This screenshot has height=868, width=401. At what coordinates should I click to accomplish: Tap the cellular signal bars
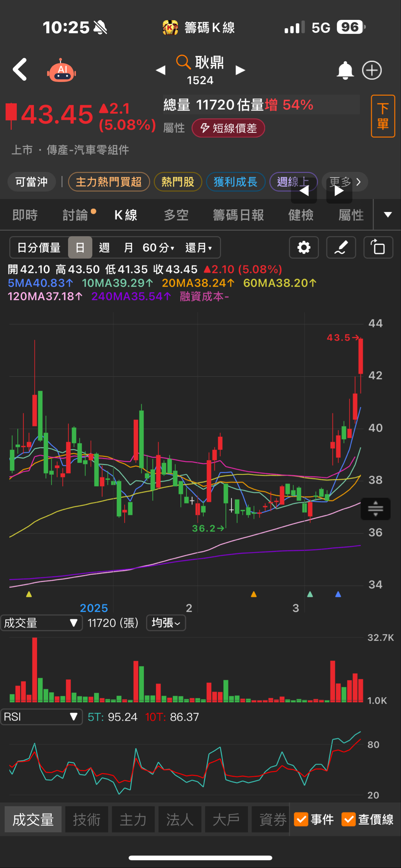tap(294, 27)
